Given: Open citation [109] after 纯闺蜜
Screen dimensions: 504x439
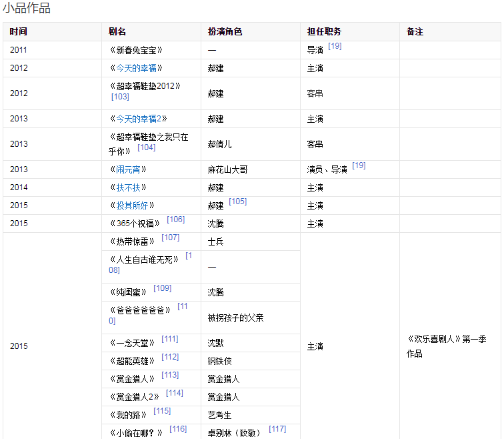Looking at the screenshot, I should [x=162, y=288].
